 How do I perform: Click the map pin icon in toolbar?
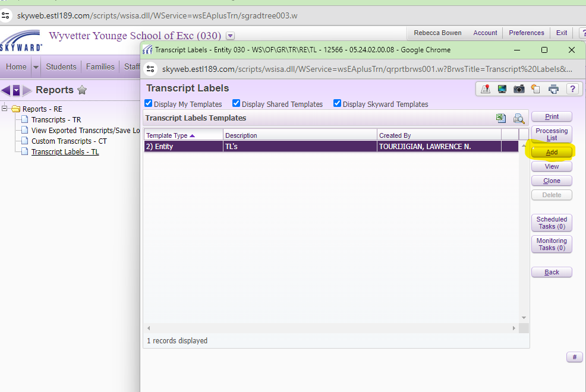pos(486,89)
